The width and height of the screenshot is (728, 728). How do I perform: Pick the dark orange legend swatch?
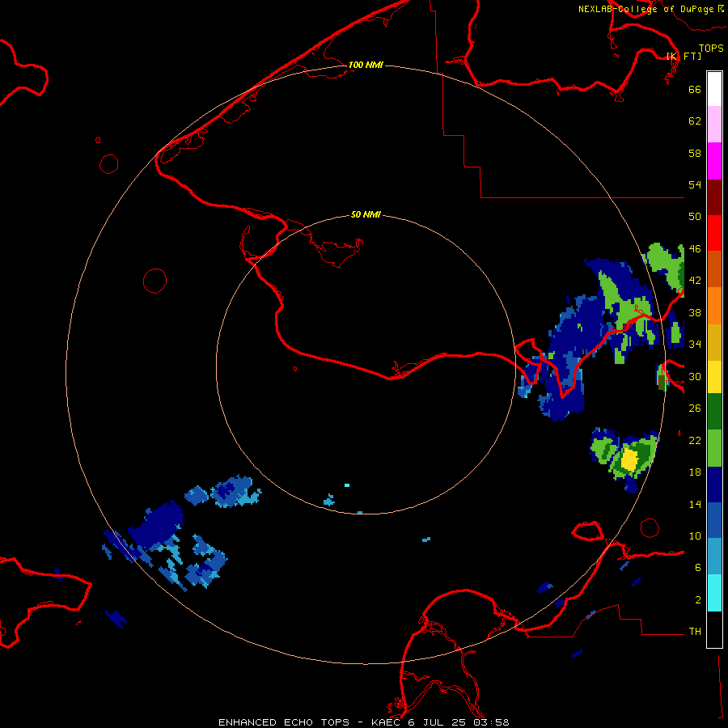pos(714,269)
